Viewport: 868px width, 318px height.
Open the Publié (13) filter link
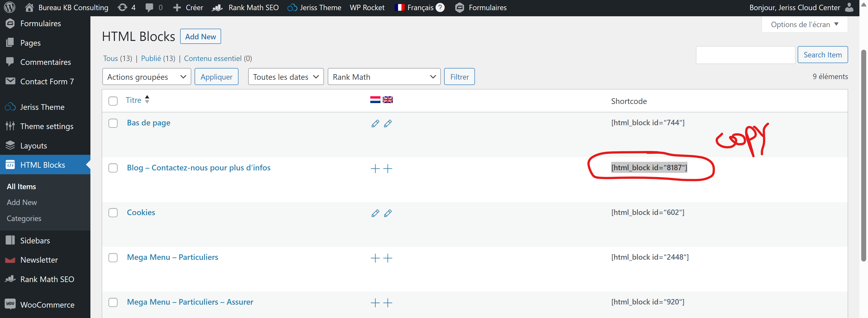(158, 58)
